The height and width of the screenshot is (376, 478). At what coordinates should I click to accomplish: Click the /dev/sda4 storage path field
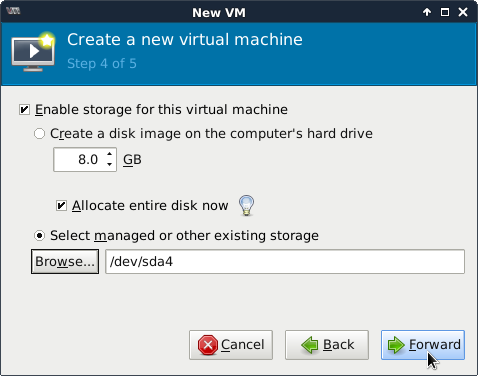[x=285, y=262]
